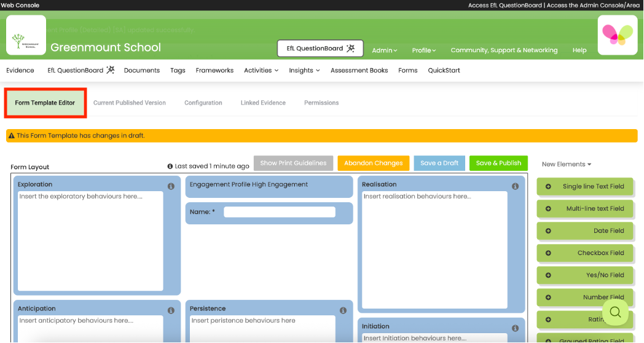Click the Greenmount School tree logo

[26, 35]
